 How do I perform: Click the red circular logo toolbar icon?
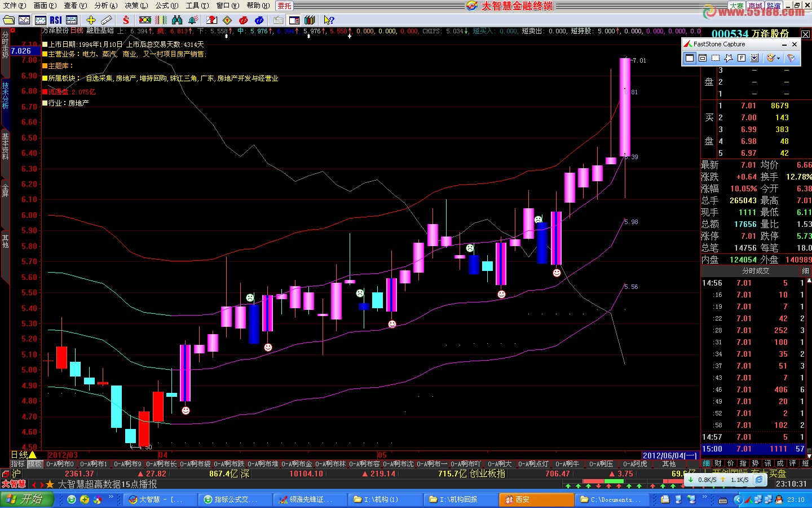pos(244,20)
